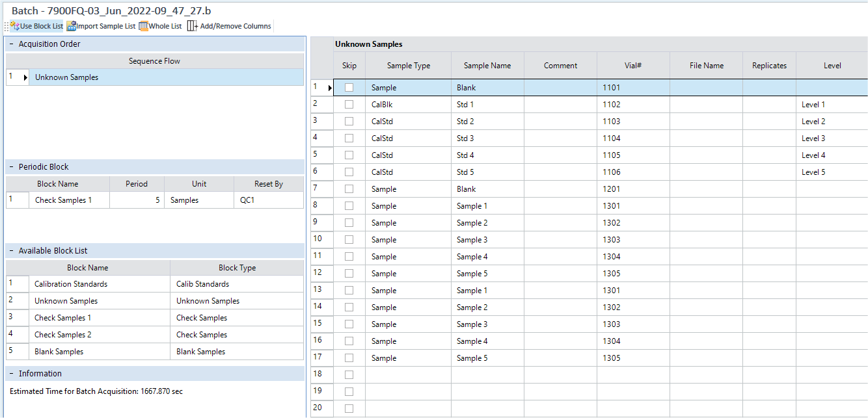Image resolution: width=868 pixels, height=418 pixels.
Task: Click the Sequence Flow column header
Action: [155, 61]
